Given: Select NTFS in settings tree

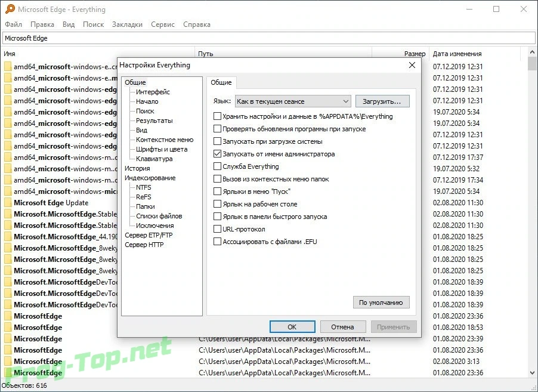Looking at the screenshot, I should 143,187.
